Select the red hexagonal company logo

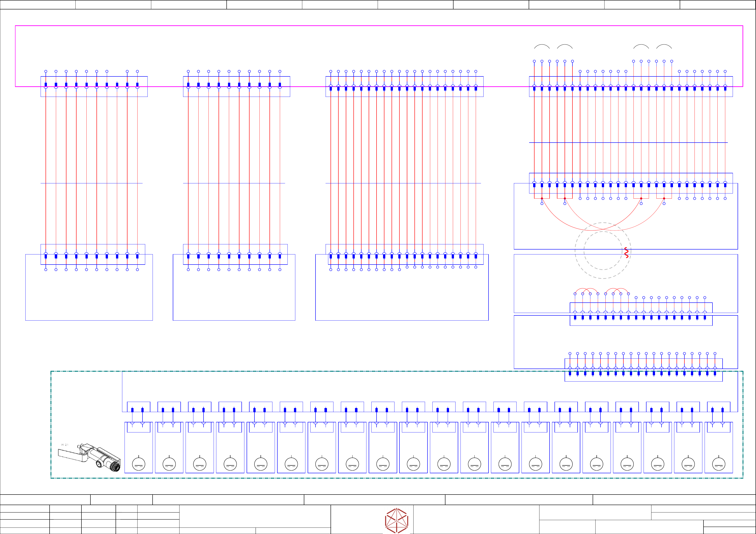click(397, 521)
